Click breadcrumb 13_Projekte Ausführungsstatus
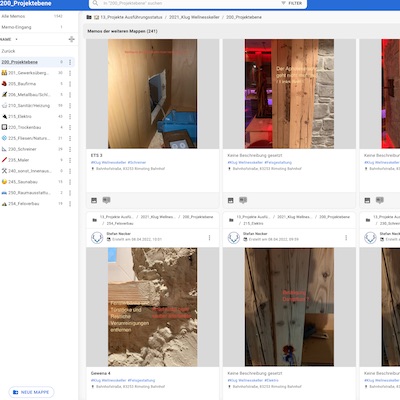400x400 pixels. click(x=131, y=17)
